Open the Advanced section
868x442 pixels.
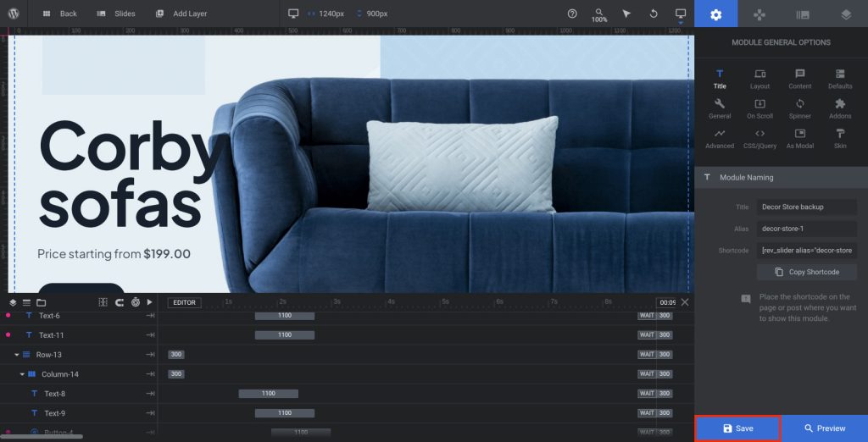[x=720, y=138]
